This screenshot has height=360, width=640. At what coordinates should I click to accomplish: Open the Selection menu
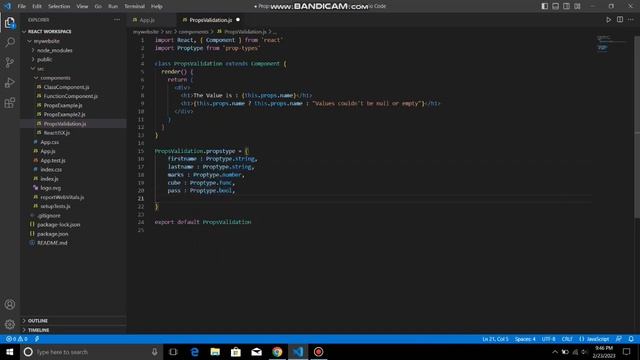[x=59, y=6]
